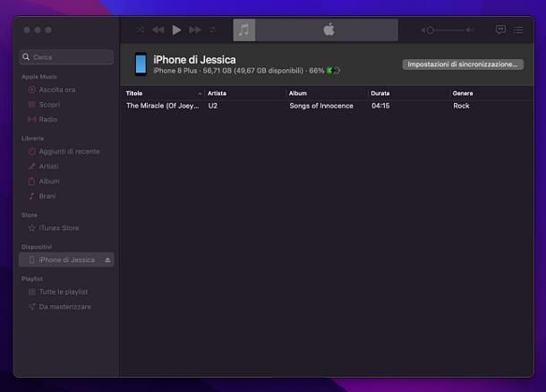The width and height of the screenshot is (546, 392).
Task: Click the Artisti microphone icon
Action: [31, 166]
